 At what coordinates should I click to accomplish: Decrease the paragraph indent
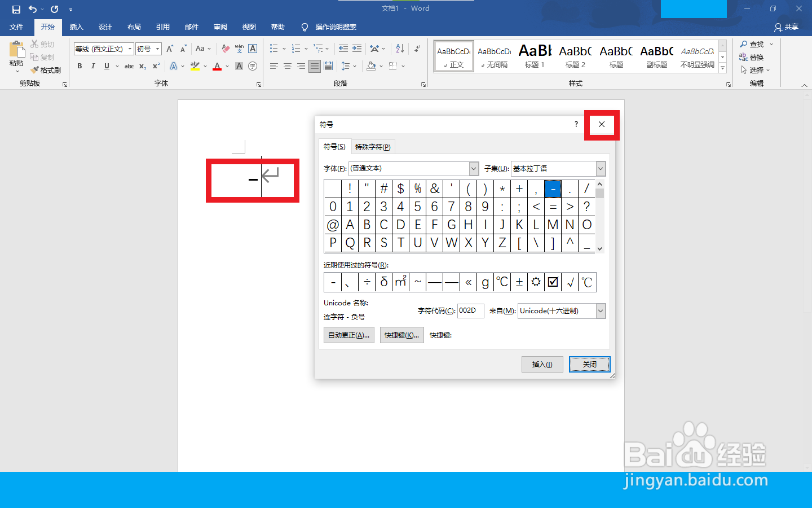[x=343, y=49]
